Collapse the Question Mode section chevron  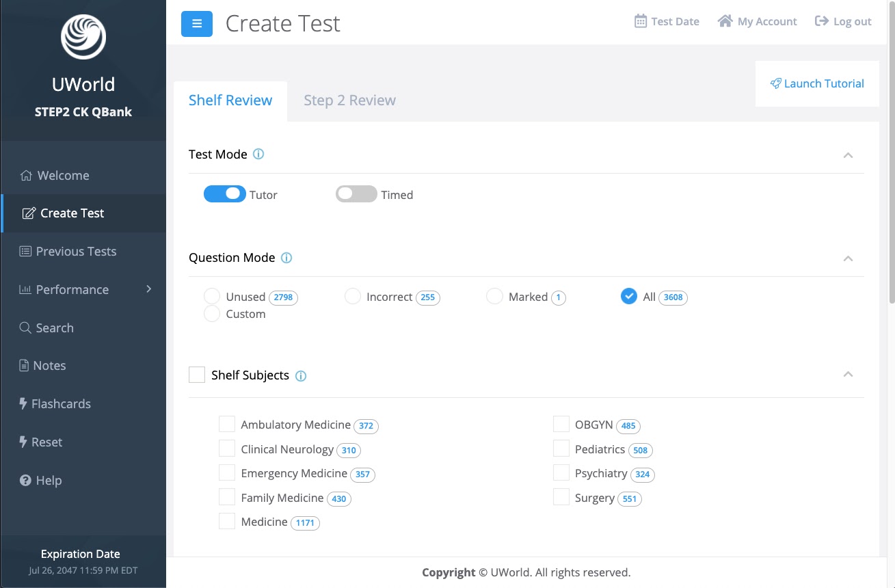click(848, 258)
